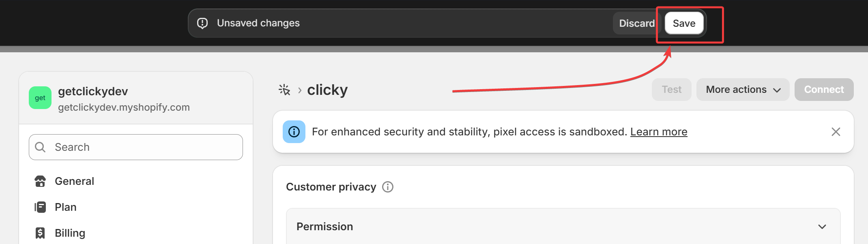Dismiss the sandboxed pixel notice banner
Image resolution: width=868 pixels, height=244 pixels.
point(836,132)
